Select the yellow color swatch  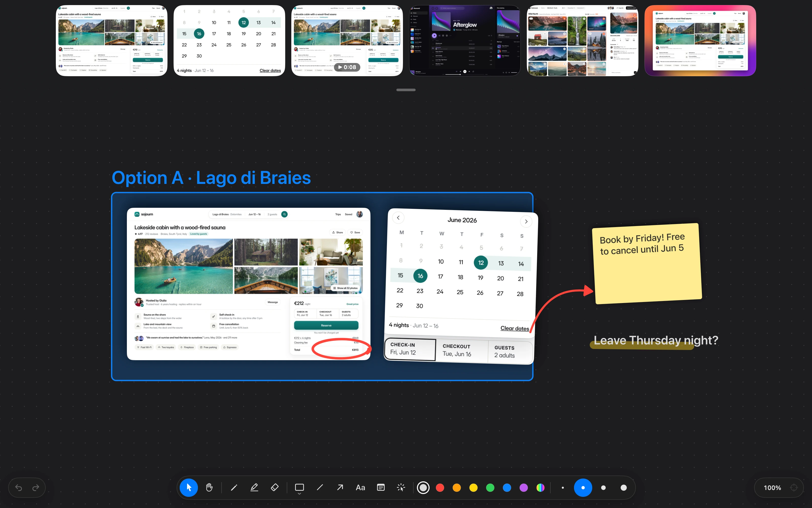click(x=473, y=487)
